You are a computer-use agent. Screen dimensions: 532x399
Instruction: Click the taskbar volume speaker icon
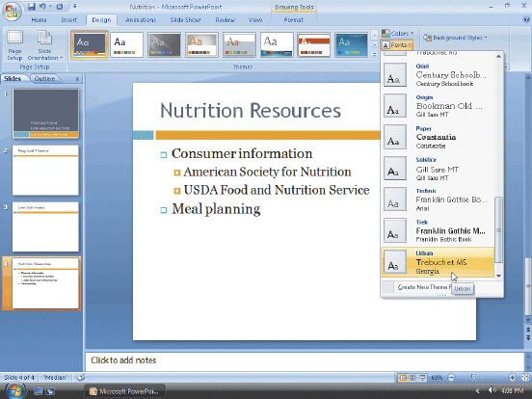[x=492, y=391]
